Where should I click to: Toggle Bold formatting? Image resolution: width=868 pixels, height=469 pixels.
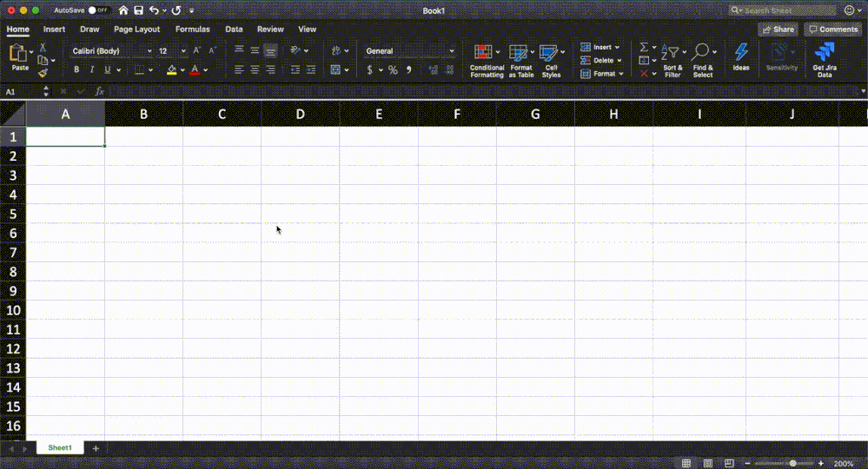click(x=76, y=69)
